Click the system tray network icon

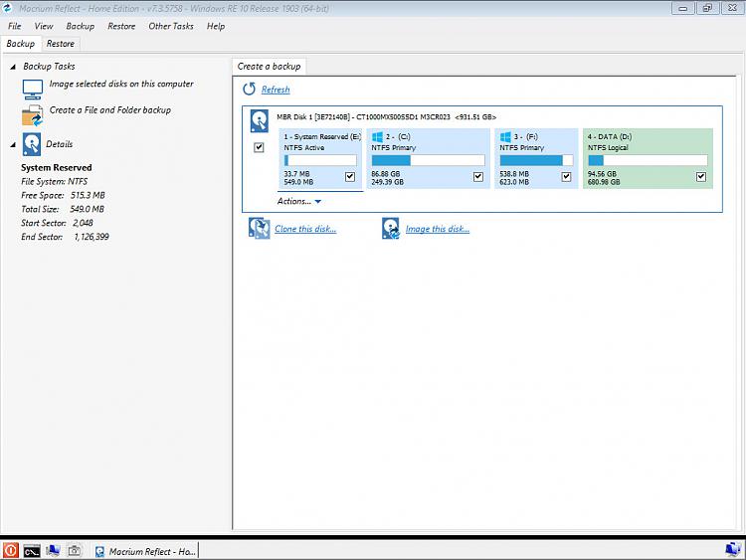pyautogui.click(x=733, y=549)
